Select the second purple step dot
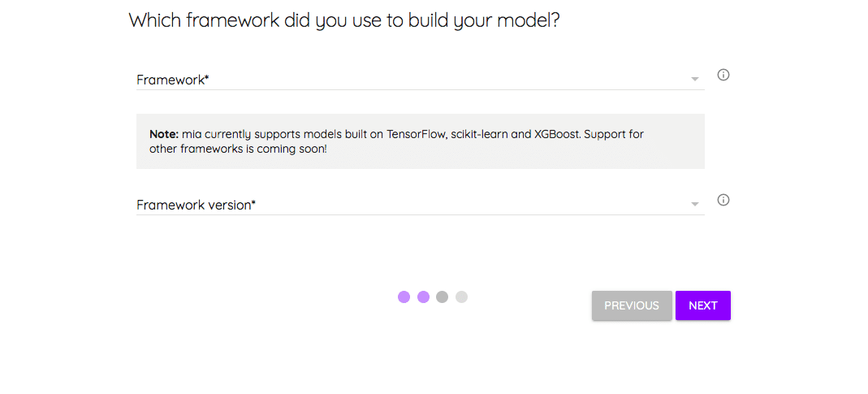This screenshot has height=394, width=868. coord(423,297)
